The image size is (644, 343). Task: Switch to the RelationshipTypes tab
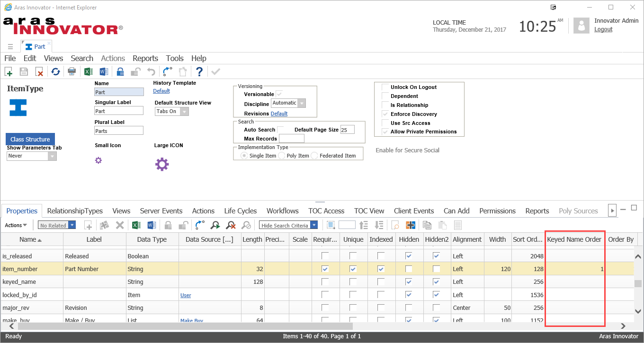pyautogui.click(x=75, y=211)
